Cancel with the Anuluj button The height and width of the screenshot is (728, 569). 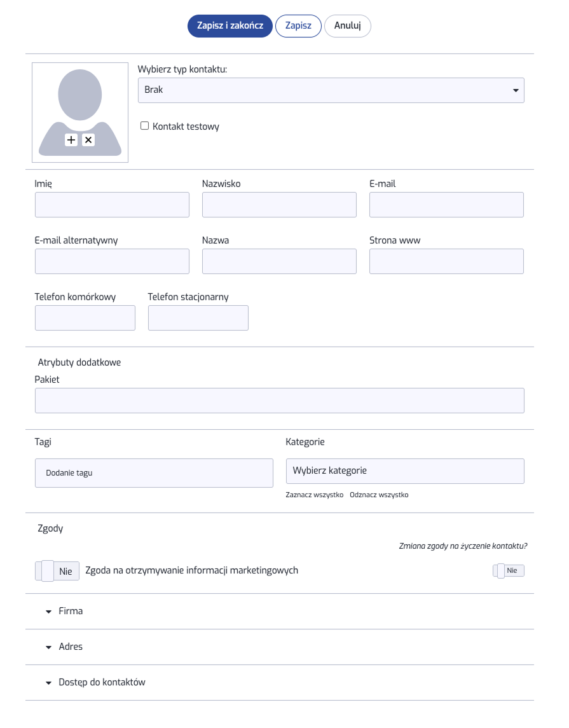click(x=348, y=25)
